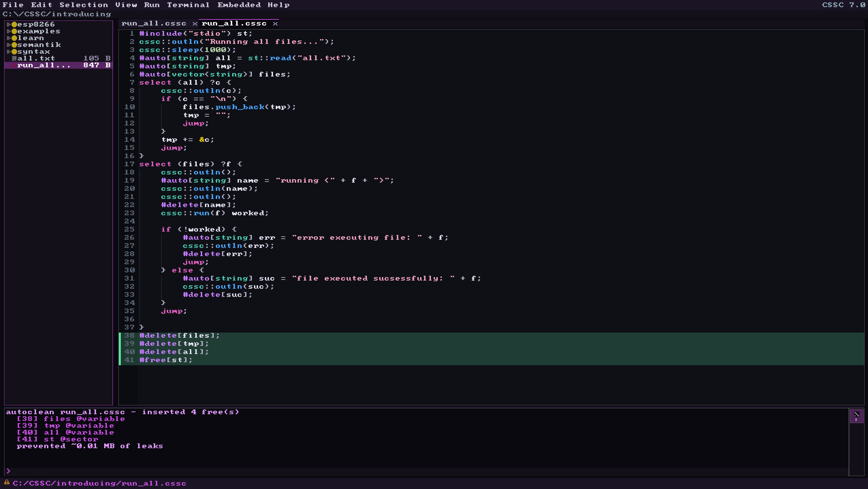Expand the esp8266 folder arrow
This screenshot has height=489, width=868.
(x=9, y=24)
